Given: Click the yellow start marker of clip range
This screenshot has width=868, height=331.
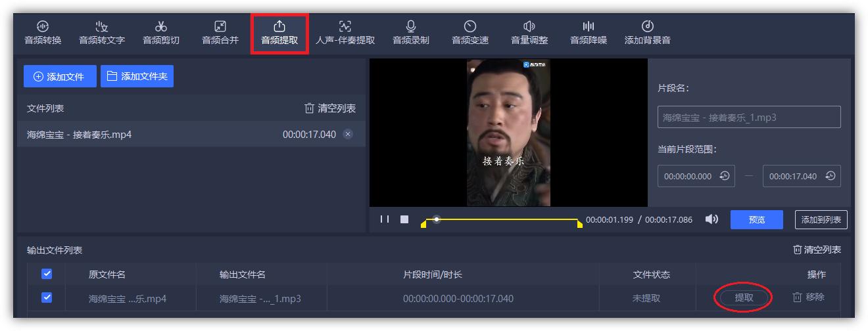Looking at the screenshot, I should [x=423, y=224].
